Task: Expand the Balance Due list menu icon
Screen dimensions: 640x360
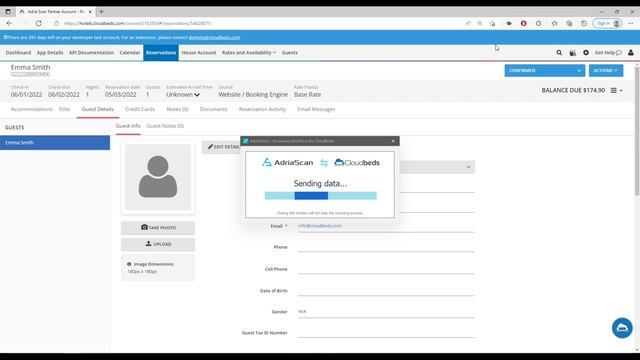Action: point(616,91)
